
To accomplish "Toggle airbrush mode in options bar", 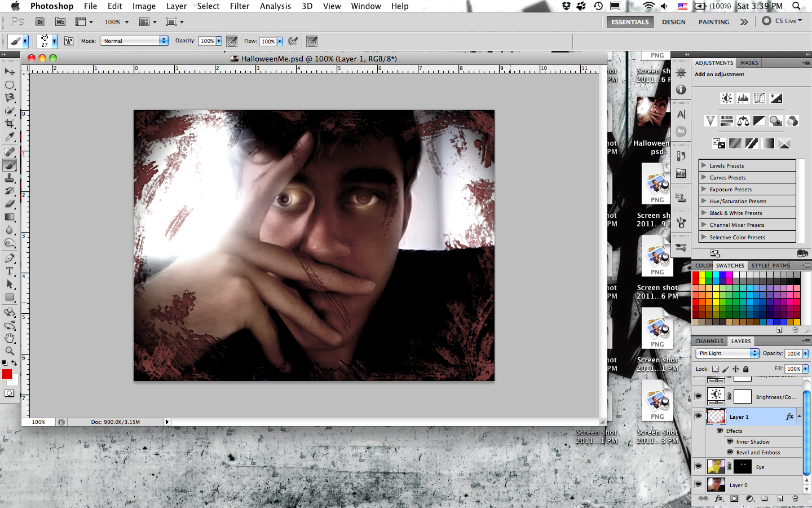I will pyautogui.click(x=293, y=41).
